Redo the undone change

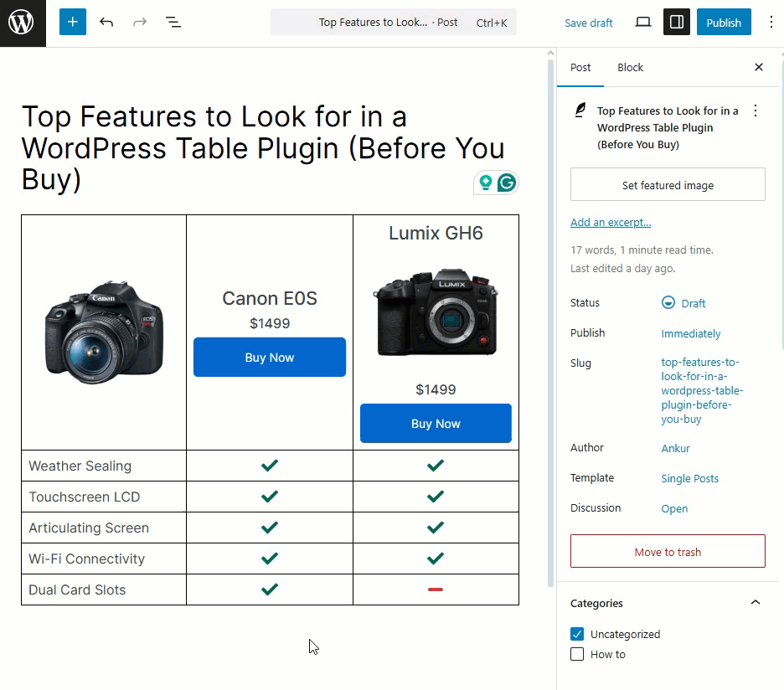point(140,22)
